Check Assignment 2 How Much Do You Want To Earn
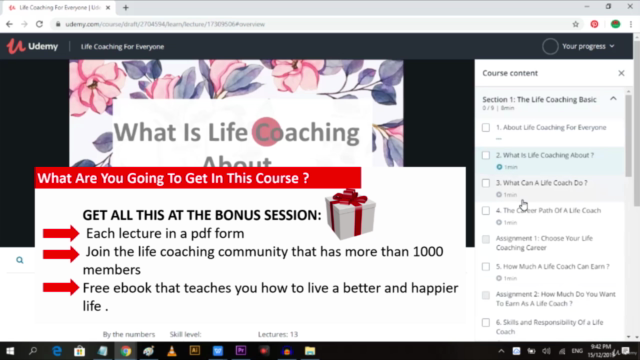Screen dimensions: 640x360 point(486,295)
